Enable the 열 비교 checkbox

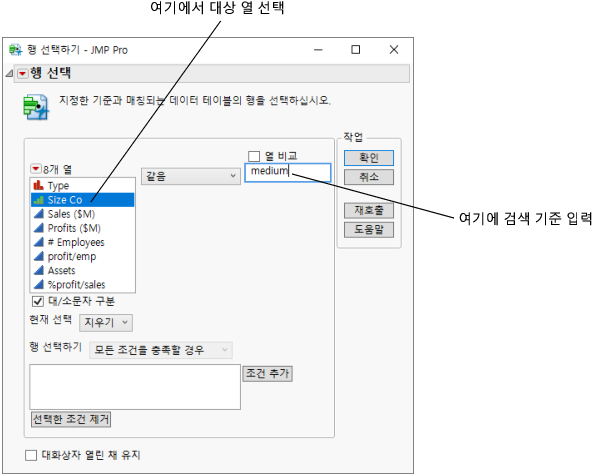254,156
